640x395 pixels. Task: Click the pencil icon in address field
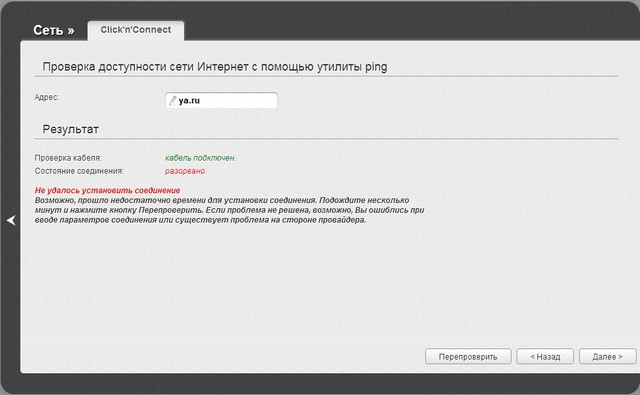[173, 100]
